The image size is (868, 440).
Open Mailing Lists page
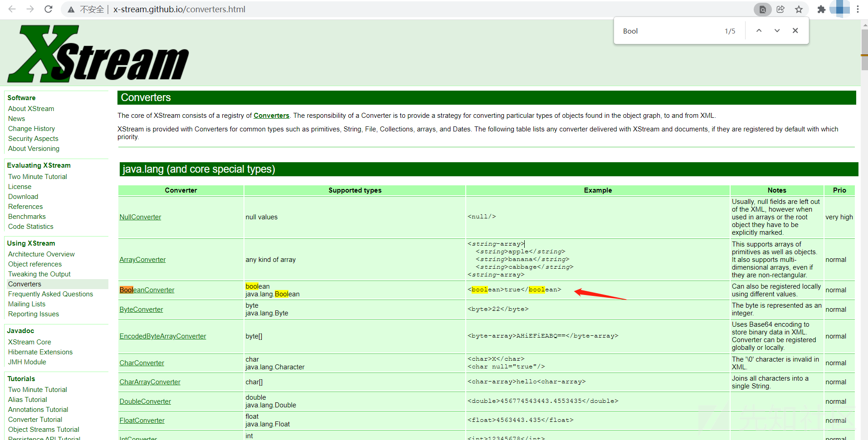[x=27, y=304]
